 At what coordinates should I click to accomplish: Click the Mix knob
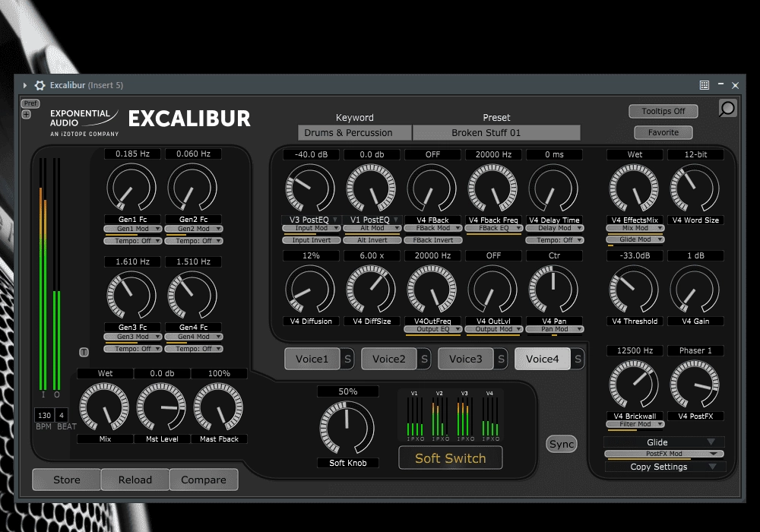[104, 407]
